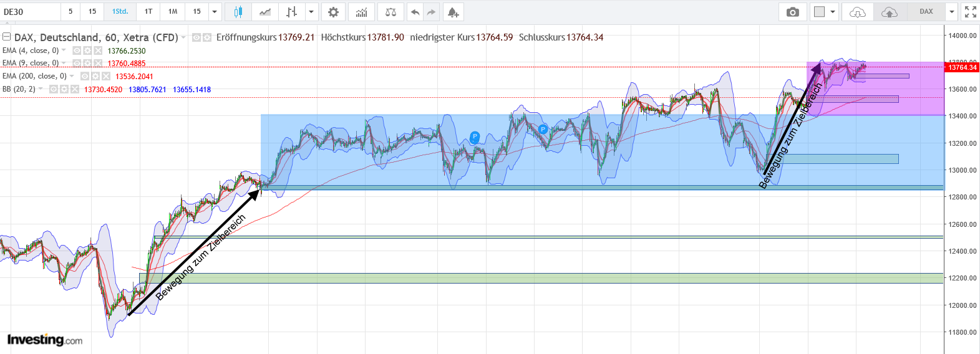980x354 pixels.
Task: Remove the EMA (200, close, 0) indicator
Action: tap(106, 76)
